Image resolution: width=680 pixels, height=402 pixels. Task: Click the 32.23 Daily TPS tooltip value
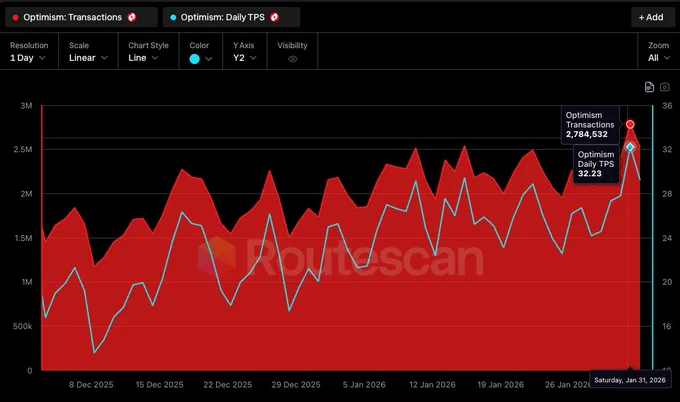[590, 173]
